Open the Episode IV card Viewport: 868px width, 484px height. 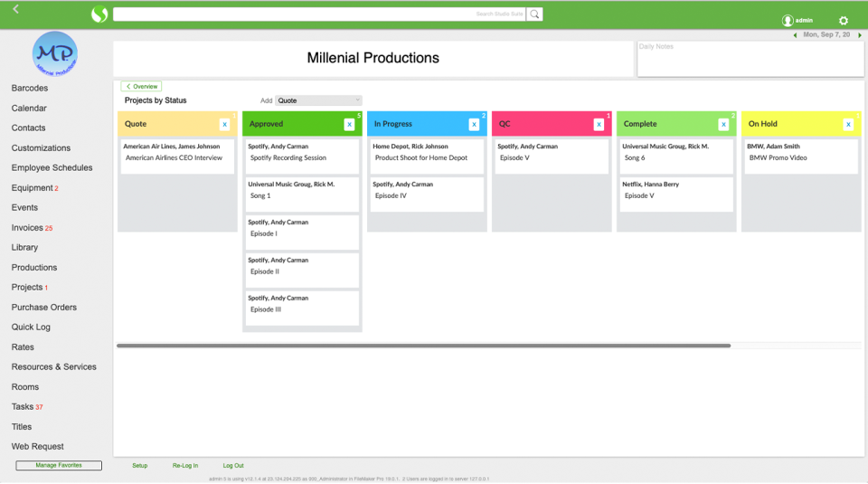(x=427, y=195)
